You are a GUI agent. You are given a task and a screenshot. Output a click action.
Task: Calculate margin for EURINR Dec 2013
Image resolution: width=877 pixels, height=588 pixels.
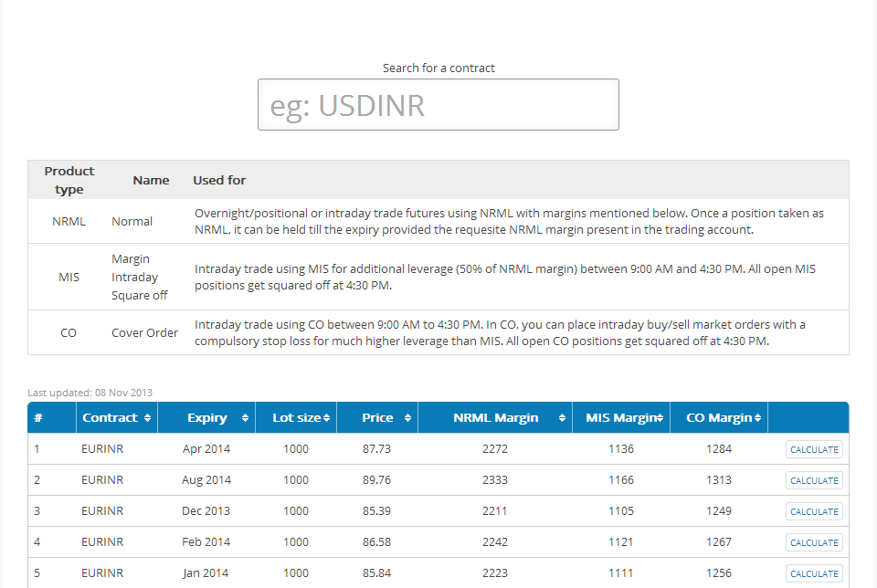pyautogui.click(x=814, y=511)
